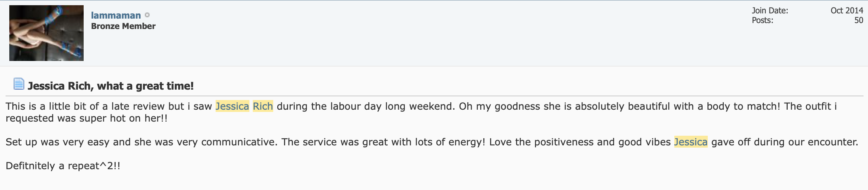This screenshot has height=190, width=868.
Task: Click highlighted Jessica before 'gave off'
Action: tap(691, 142)
